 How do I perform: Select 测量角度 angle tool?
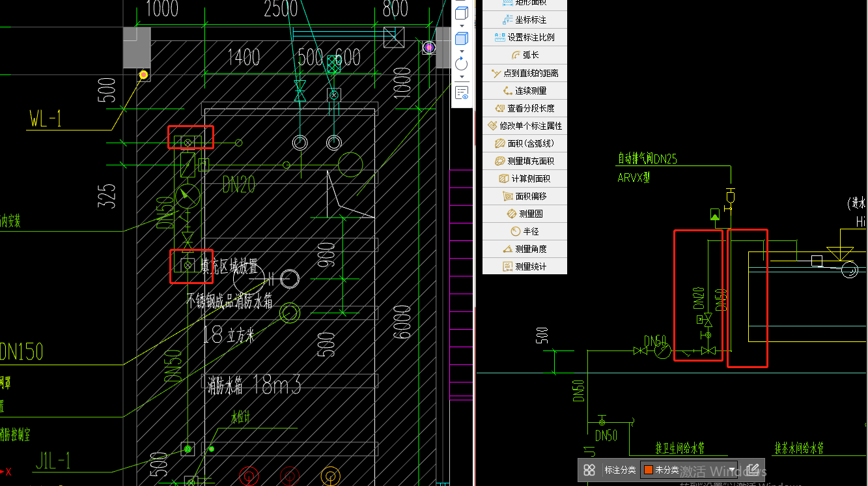(524, 249)
